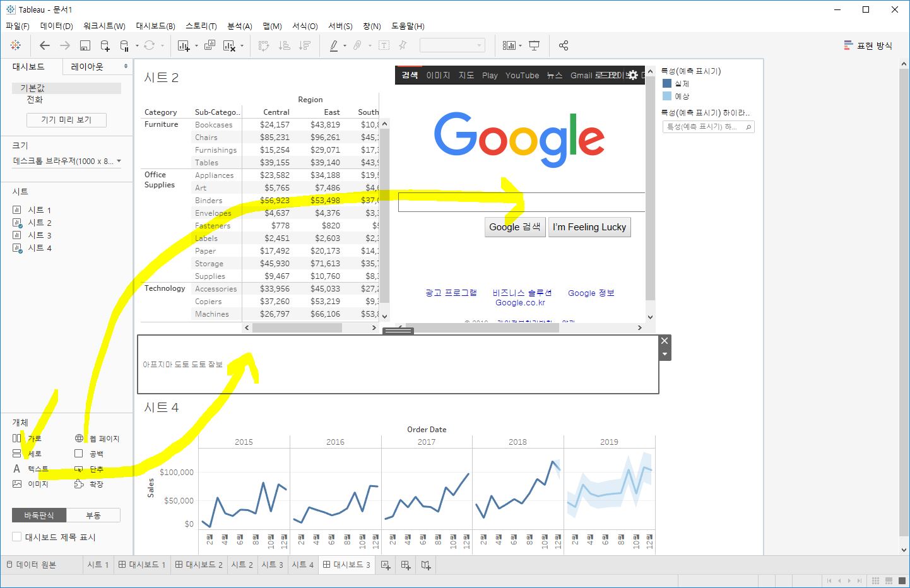Viewport: 910px width, 588px height.
Task: Select the 세로 vertical container object
Action: (27, 454)
